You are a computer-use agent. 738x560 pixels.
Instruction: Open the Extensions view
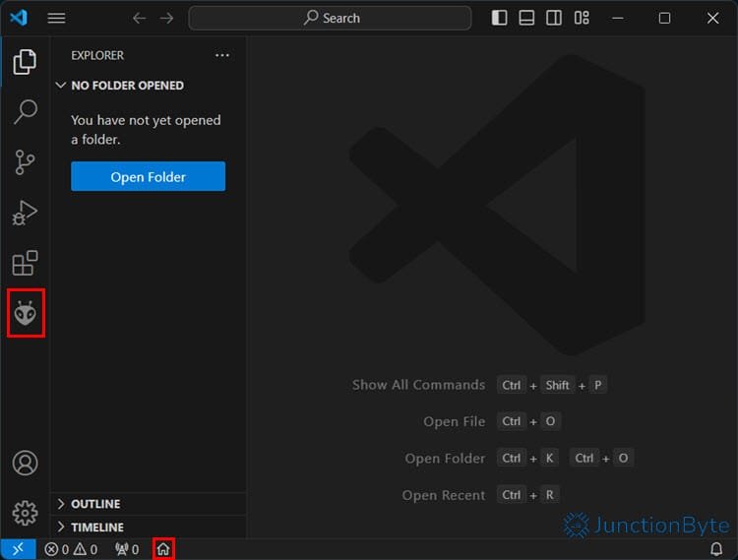(25, 263)
